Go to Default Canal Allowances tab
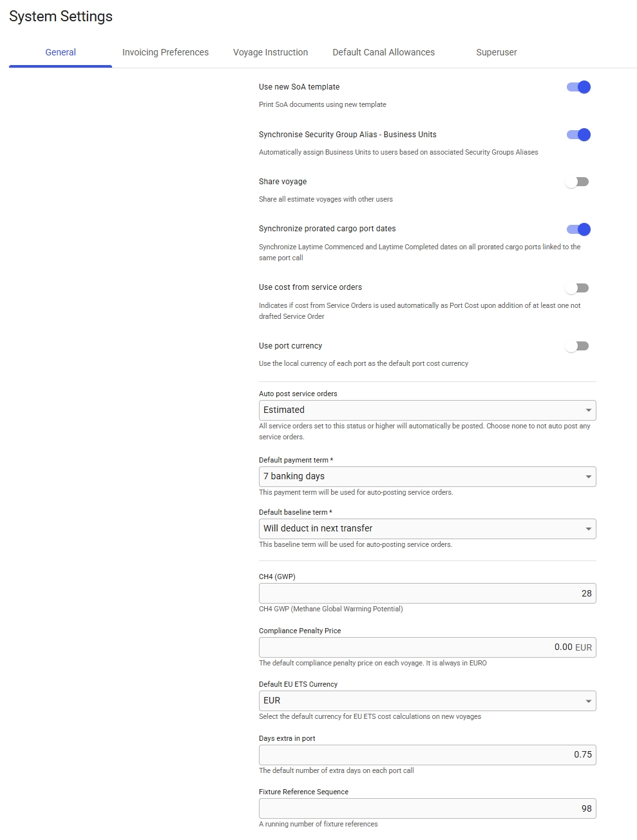The width and height of the screenshot is (637, 840). click(383, 52)
